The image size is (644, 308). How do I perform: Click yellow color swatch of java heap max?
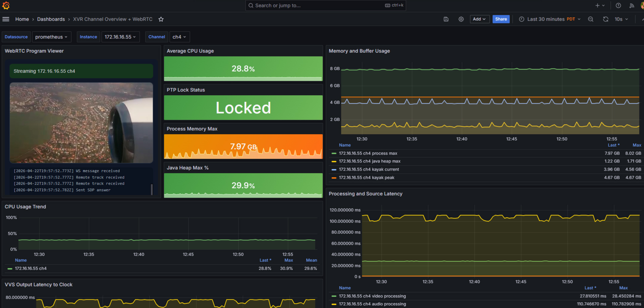click(x=334, y=162)
